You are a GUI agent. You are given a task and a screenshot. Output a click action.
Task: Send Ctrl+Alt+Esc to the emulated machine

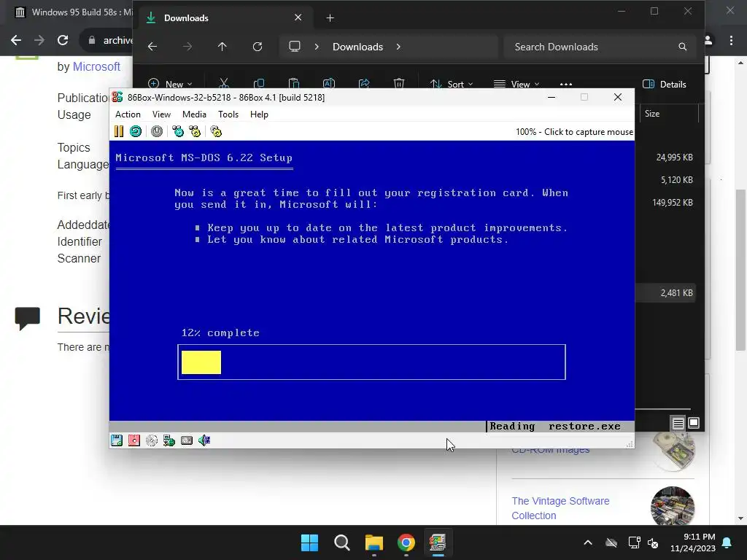point(195,131)
